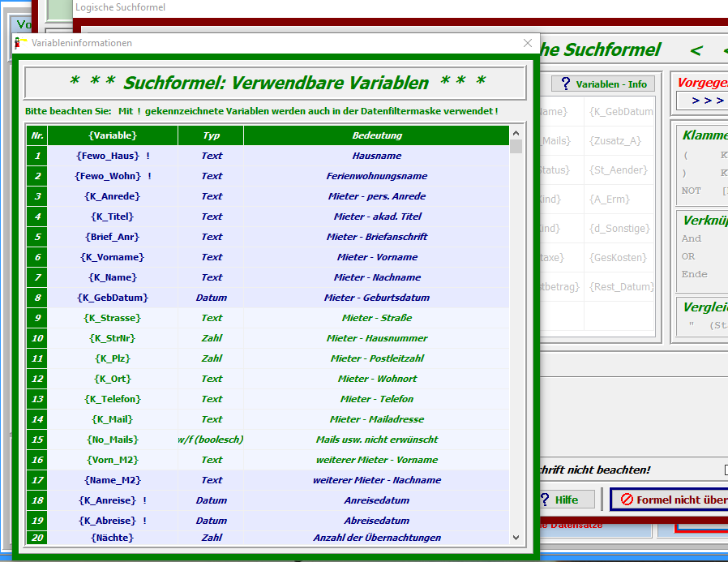Click the scrollbar down arrow in variable list

(x=516, y=537)
